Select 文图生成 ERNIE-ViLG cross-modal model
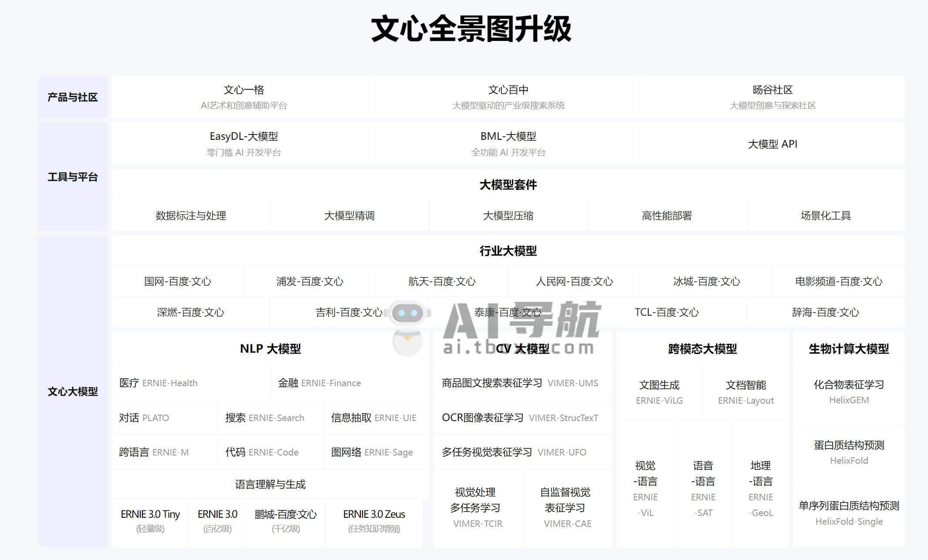Screen dimensions: 928x560 (659, 391)
